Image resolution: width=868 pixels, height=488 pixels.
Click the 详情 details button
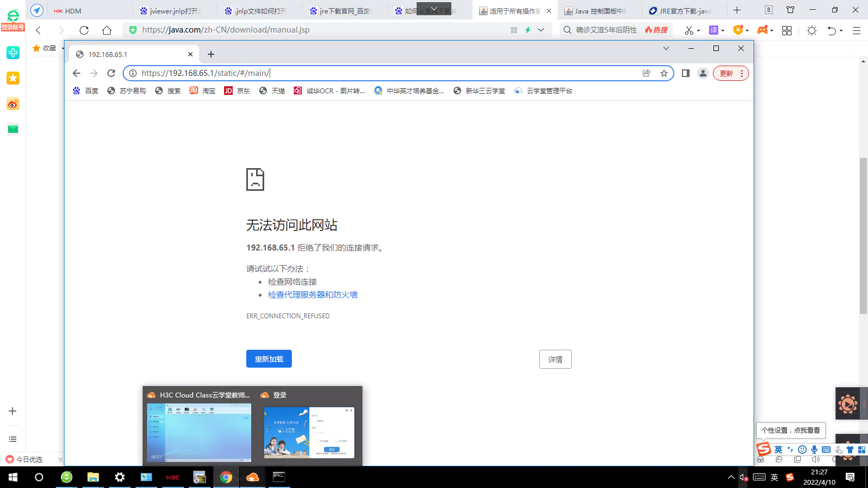click(556, 359)
